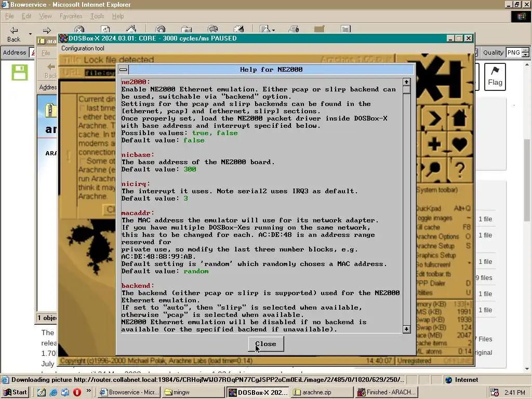Click the IE Stop toolbar icon
532x399 pixels.
coord(79,30)
